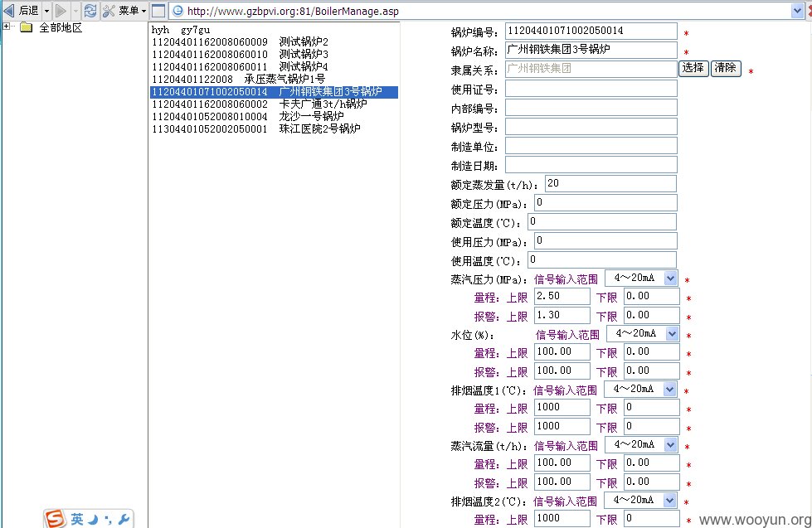Image resolution: width=812 pixels, height=528 pixels.
Task: Click the Sogou input method S icon
Action: pos(55,519)
